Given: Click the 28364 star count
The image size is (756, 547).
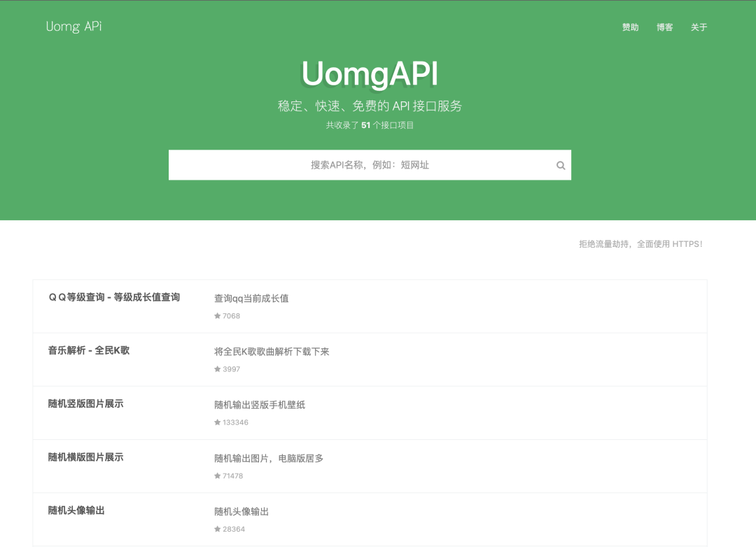Looking at the screenshot, I should coord(234,530).
